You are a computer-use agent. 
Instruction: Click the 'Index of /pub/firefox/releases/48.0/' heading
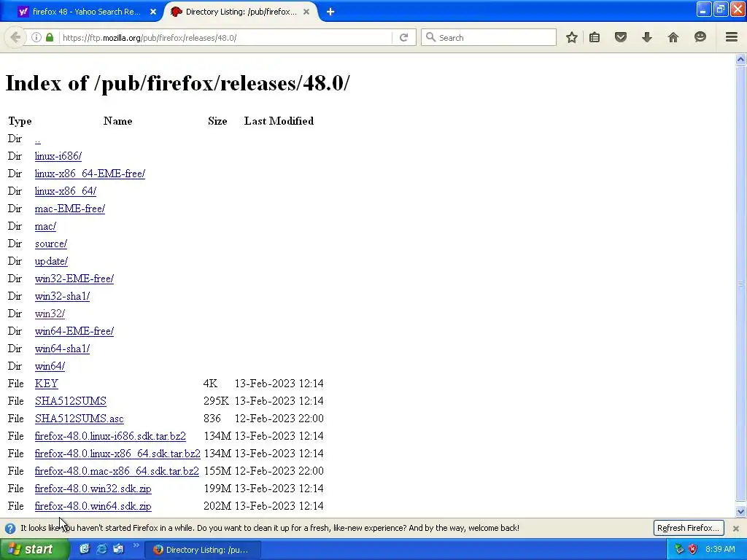click(x=178, y=83)
